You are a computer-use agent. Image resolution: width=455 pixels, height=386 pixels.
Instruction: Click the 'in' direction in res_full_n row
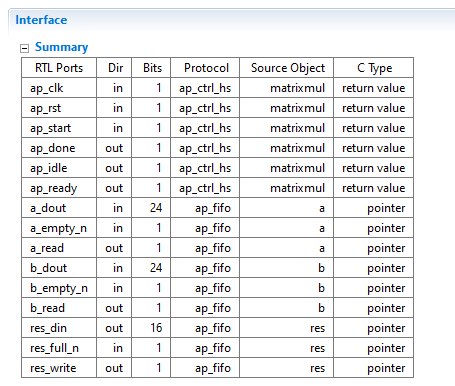tap(118, 348)
